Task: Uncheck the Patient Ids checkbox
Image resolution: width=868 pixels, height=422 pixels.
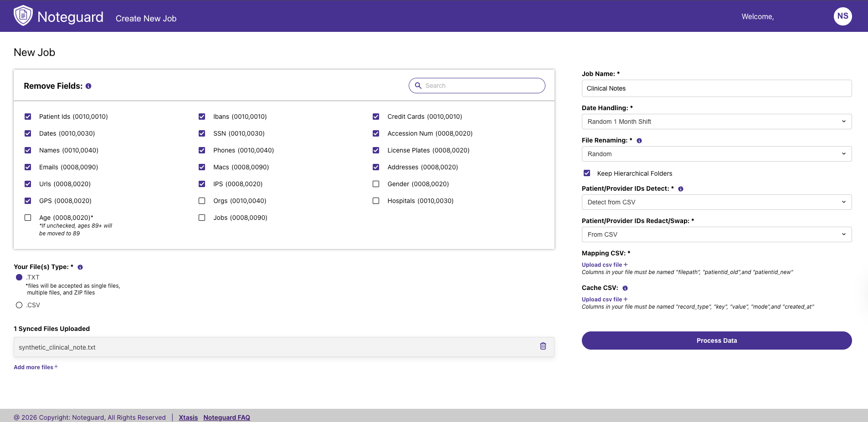Action: click(28, 117)
